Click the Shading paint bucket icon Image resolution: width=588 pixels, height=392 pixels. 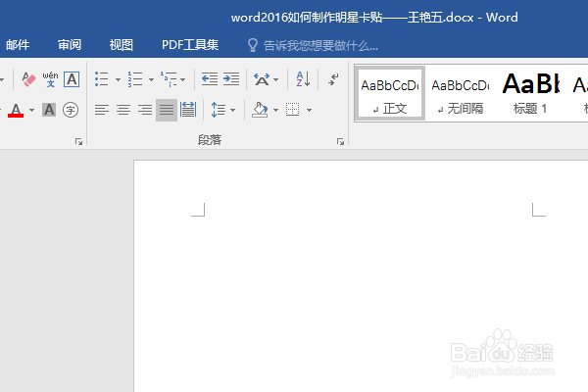(261, 110)
